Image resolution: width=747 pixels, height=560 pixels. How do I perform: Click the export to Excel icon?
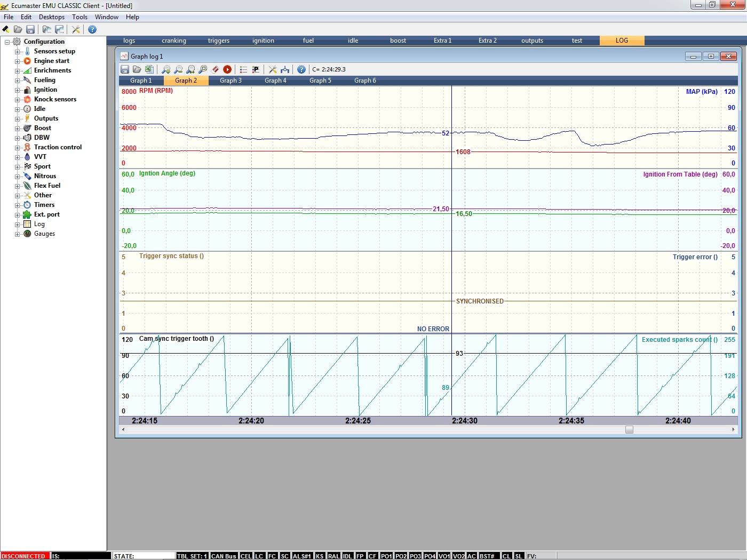[149, 69]
